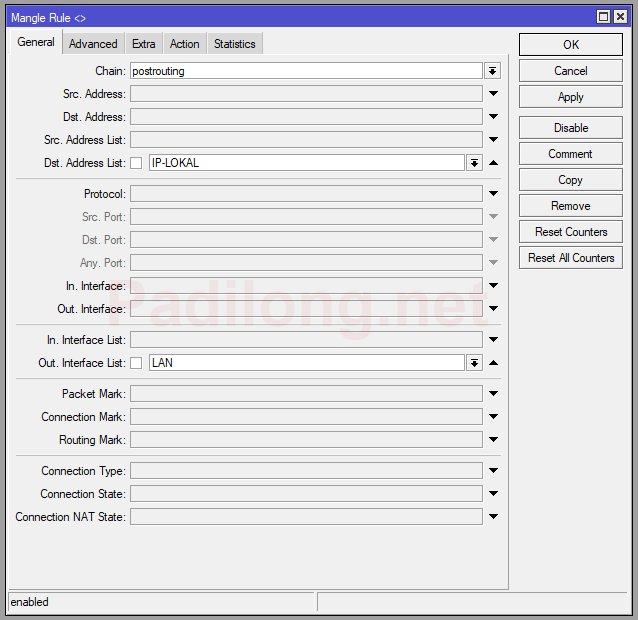
Task: Expand the In. Interface field
Action: 493,286
